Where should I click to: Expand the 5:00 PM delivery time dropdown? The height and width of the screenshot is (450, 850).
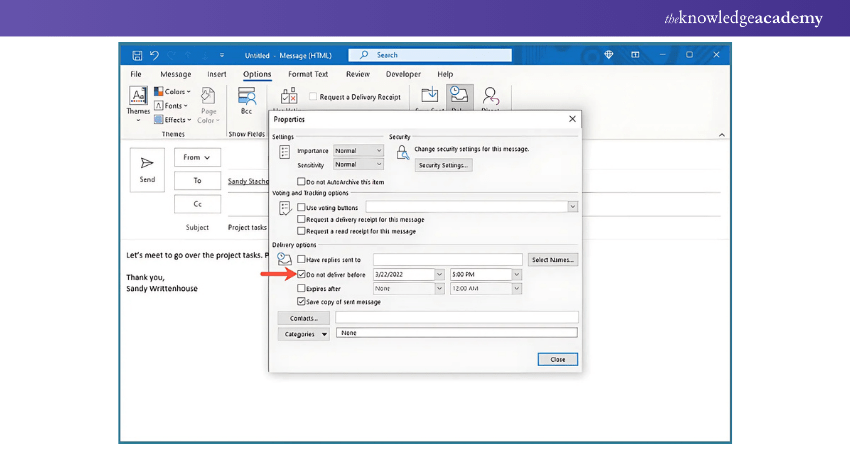(517, 274)
